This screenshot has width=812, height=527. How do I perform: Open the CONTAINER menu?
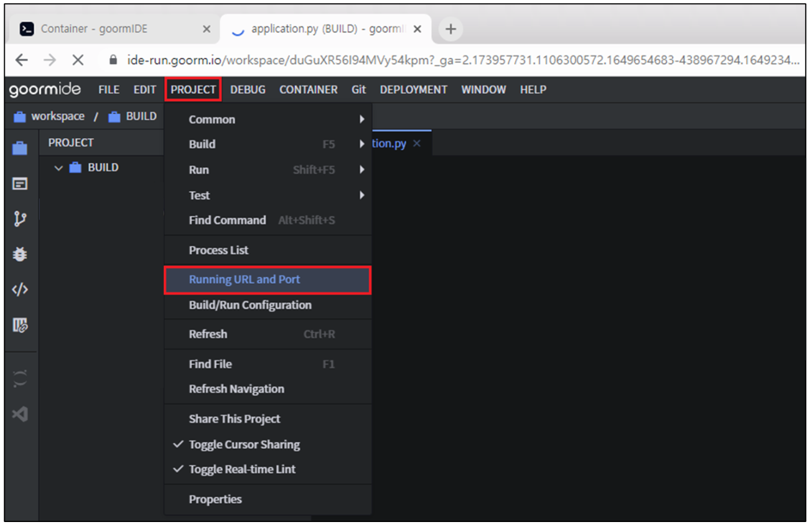(x=309, y=90)
